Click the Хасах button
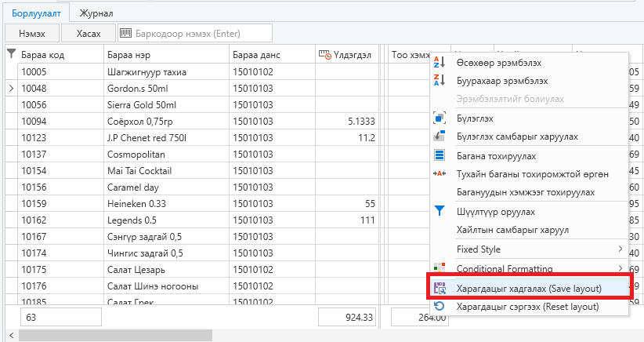 pos(89,33)
